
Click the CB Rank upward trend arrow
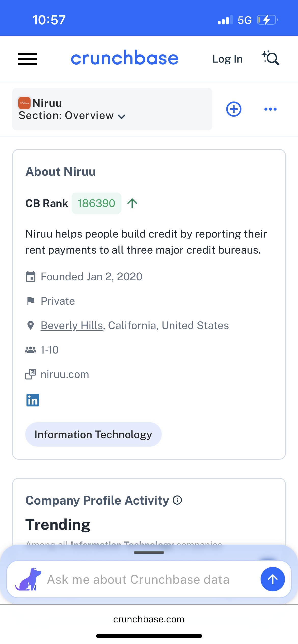pyautogui.click(x=132, y=203)
